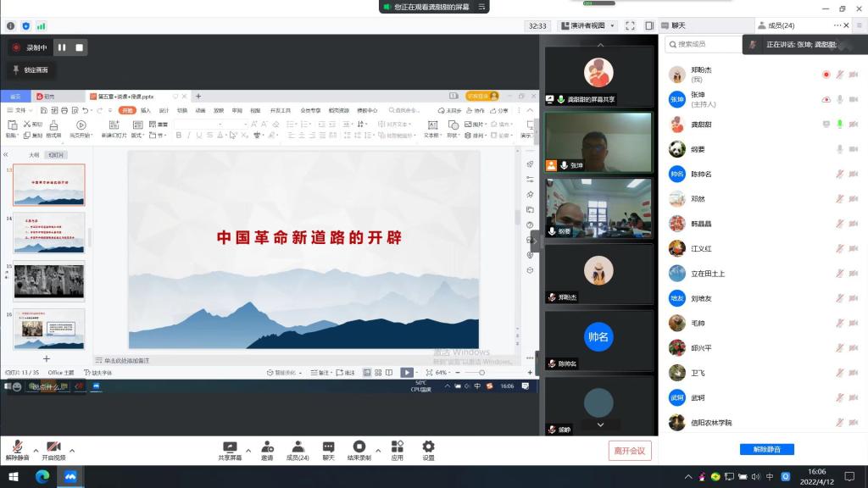
Task: Click the red 离开会议 button
Action: [x=630, y=451]
